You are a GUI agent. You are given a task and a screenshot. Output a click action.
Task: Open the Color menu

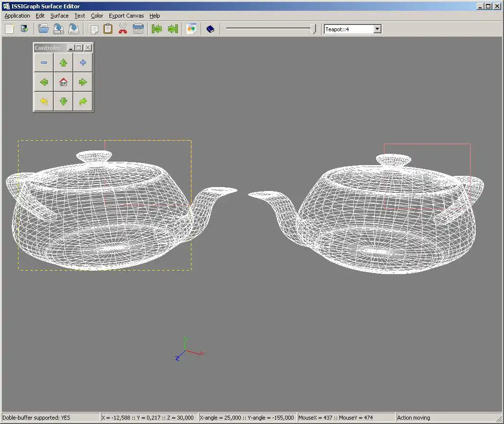pos(97,16)
